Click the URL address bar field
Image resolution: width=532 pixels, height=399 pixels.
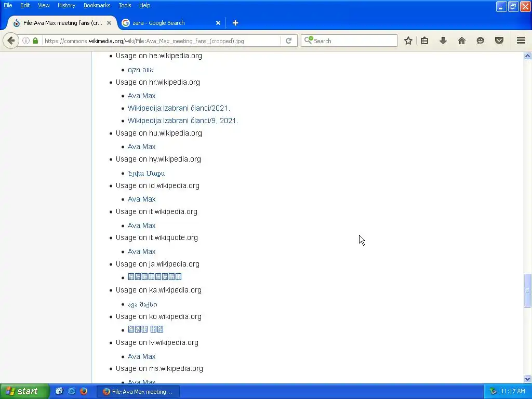pyautogui.click(x=161, y=41)
